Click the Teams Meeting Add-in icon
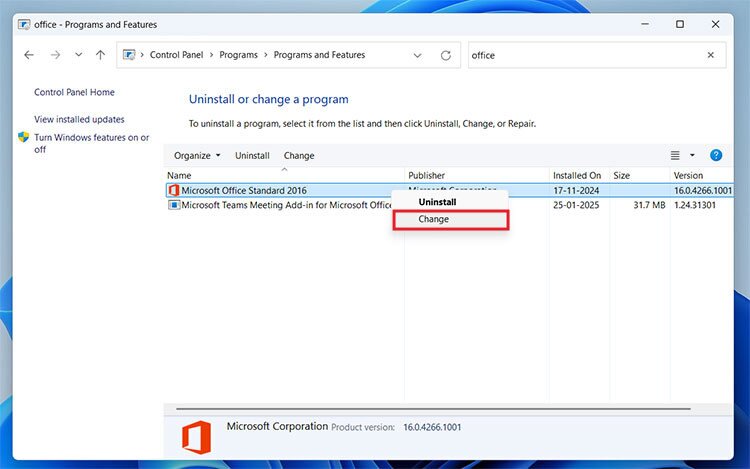This screenshot has width=750, height=469. tap(173, 205)
